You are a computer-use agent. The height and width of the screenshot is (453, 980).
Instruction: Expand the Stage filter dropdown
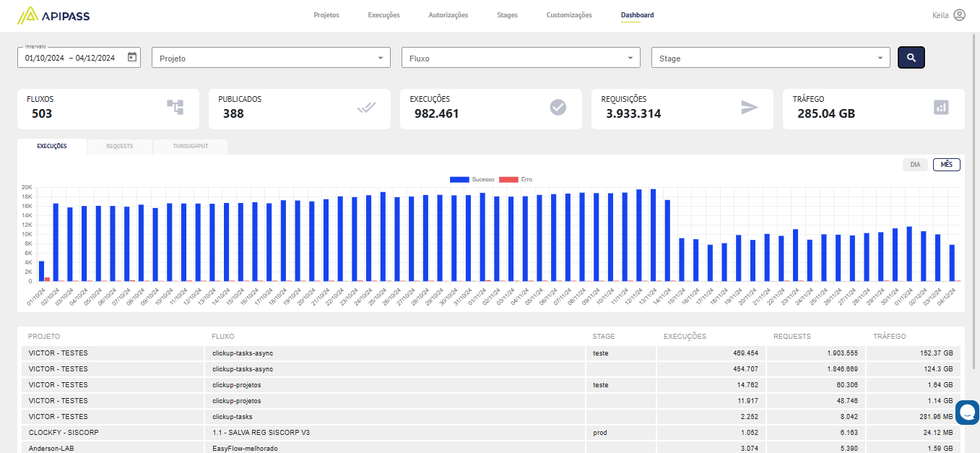pos(771,58)
